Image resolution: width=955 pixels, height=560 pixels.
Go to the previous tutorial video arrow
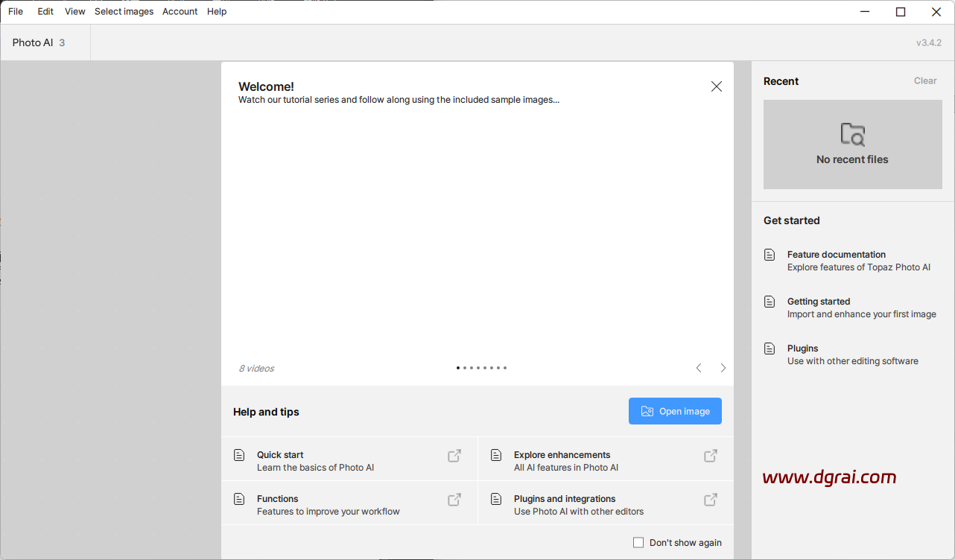(x=699, y=368)
